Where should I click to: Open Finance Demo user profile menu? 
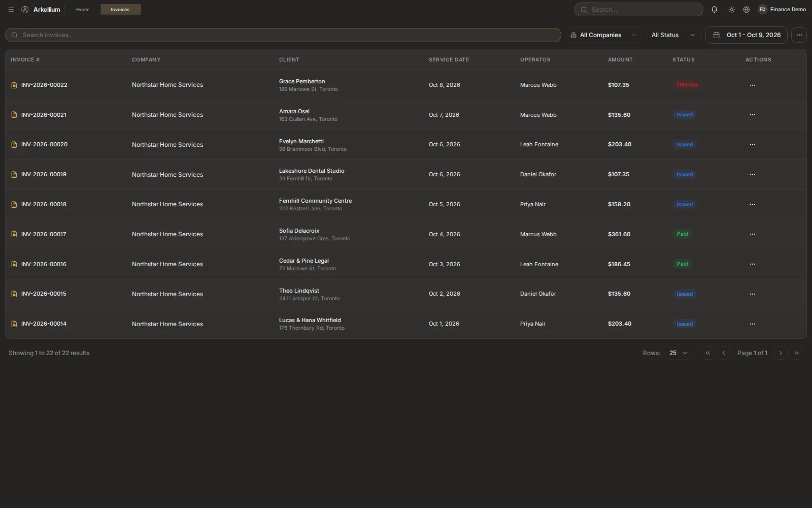pyautogui.click(x=782, y=10)
